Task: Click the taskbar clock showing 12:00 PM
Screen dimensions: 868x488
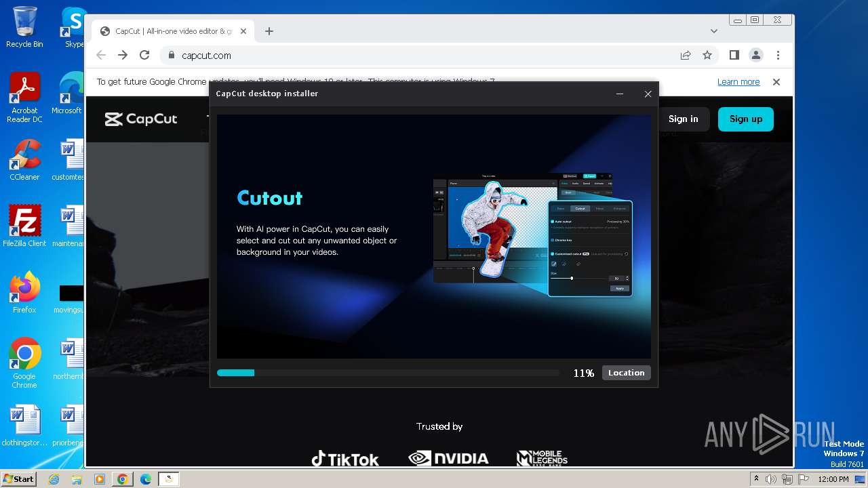Action: (833, 479)
